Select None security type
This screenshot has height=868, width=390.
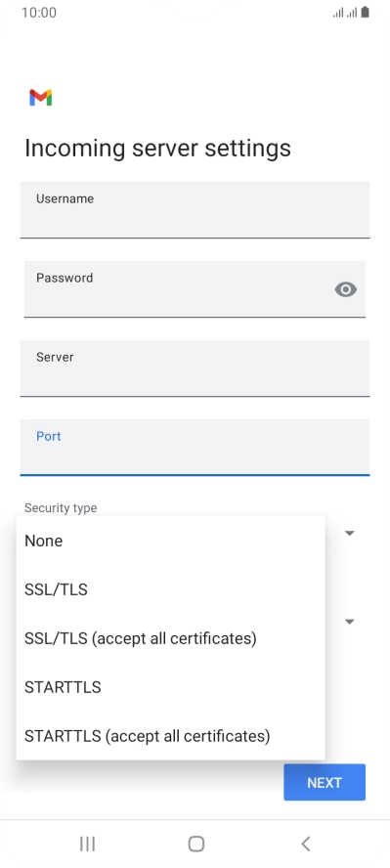click(170, 541)
